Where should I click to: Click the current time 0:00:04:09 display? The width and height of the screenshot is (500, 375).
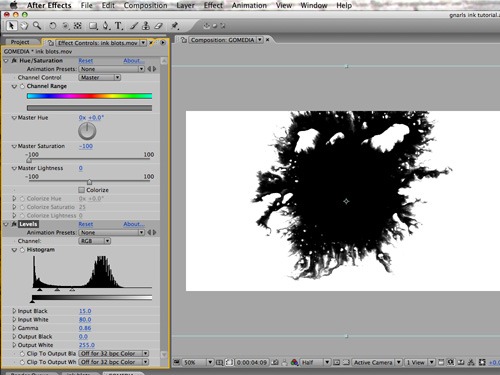[x=252, y=362]
